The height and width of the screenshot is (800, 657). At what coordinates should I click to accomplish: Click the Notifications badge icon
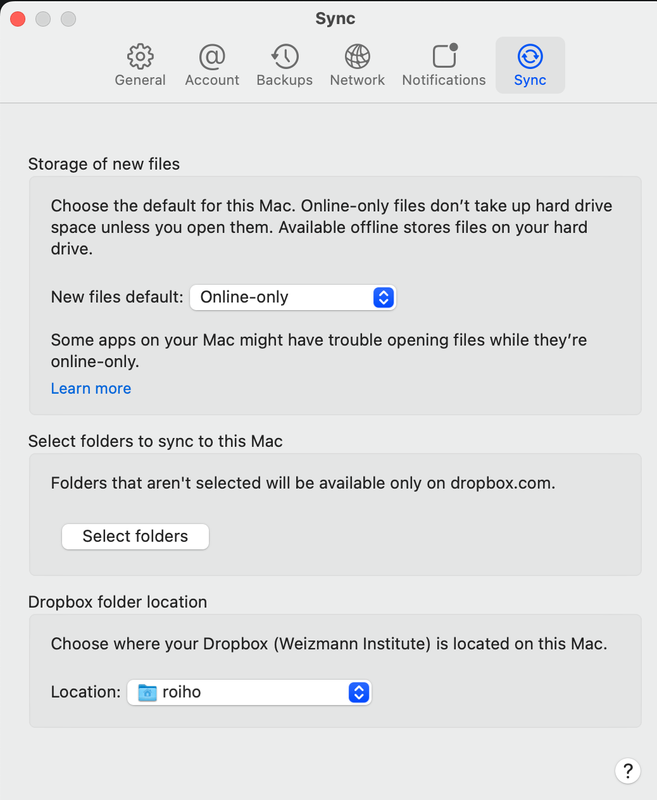(444, 56)
